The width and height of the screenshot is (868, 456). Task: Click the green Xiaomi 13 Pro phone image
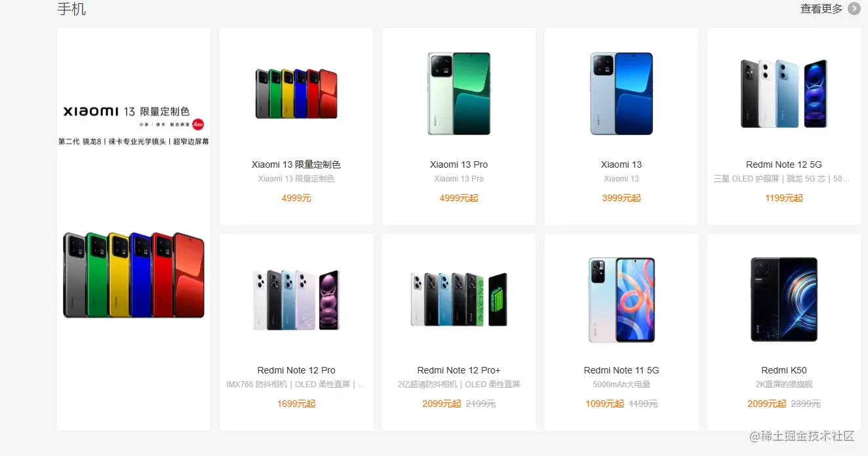459,94
